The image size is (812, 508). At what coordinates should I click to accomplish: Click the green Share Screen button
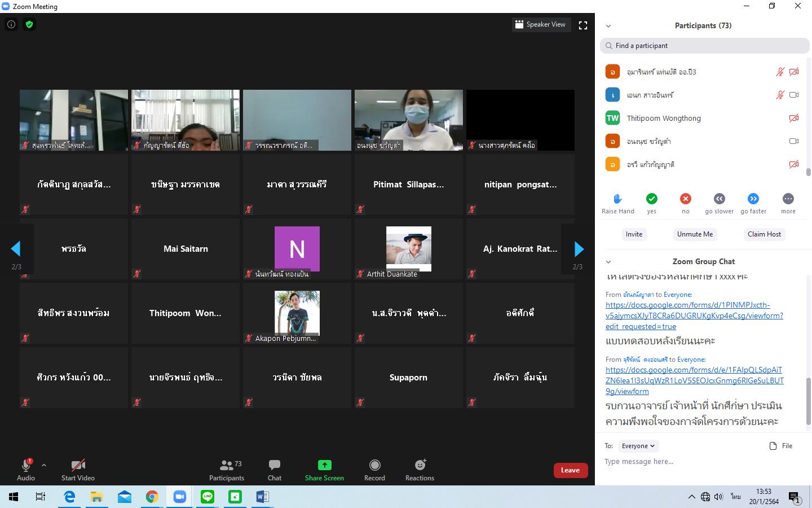324,470
